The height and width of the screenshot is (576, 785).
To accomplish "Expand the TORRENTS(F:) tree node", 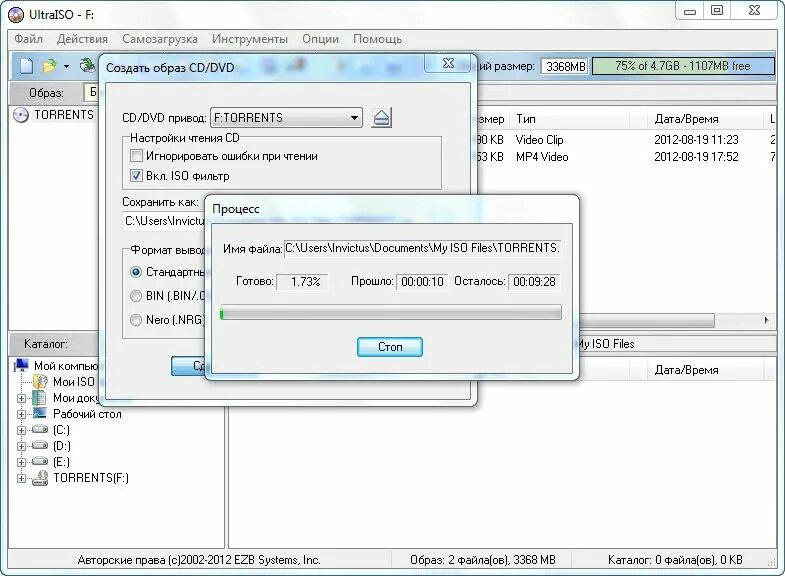I will click(x=21, y=478).
